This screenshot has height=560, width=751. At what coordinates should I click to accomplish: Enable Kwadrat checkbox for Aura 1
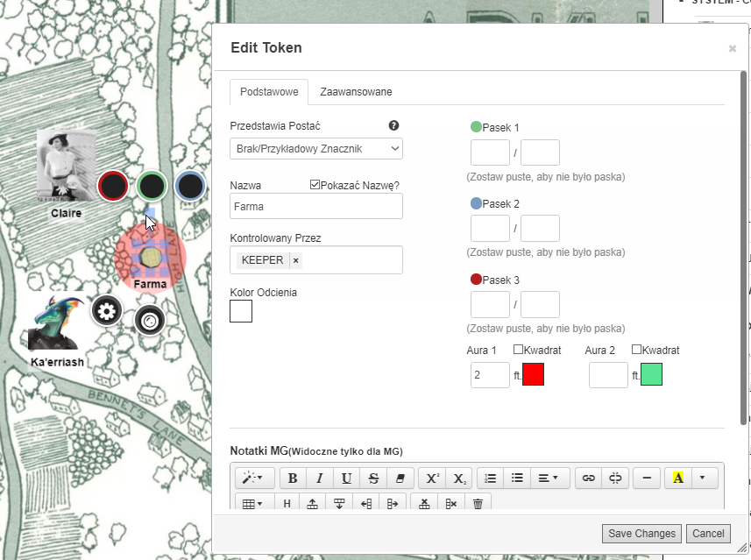point(518,350)
